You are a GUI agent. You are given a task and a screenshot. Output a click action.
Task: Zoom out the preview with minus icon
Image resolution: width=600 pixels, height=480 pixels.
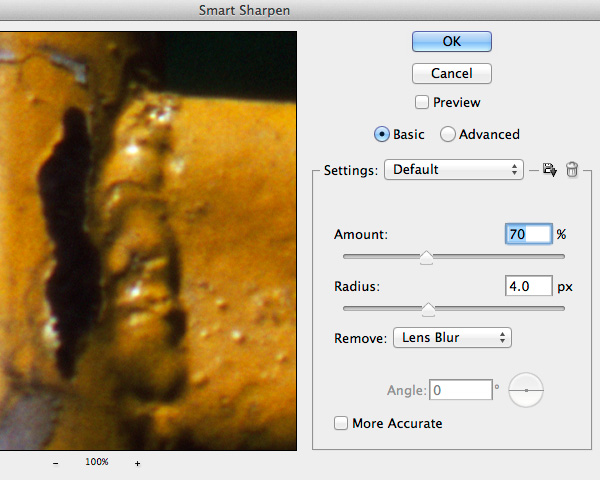55,463
